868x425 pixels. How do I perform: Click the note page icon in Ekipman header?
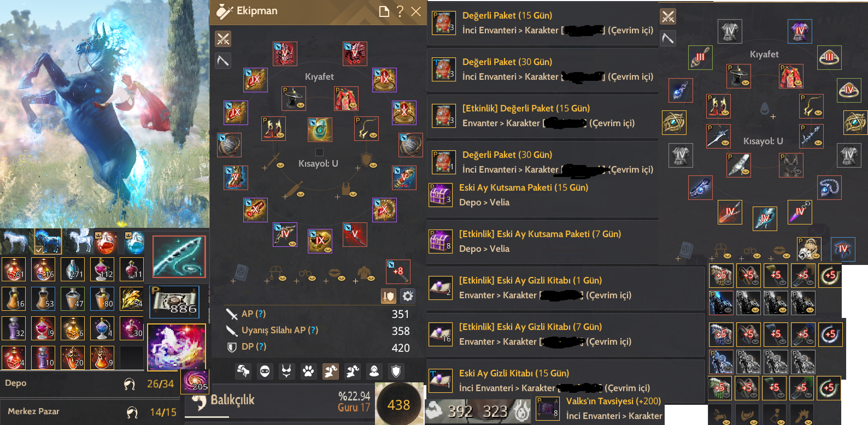(x=384, y=11)
